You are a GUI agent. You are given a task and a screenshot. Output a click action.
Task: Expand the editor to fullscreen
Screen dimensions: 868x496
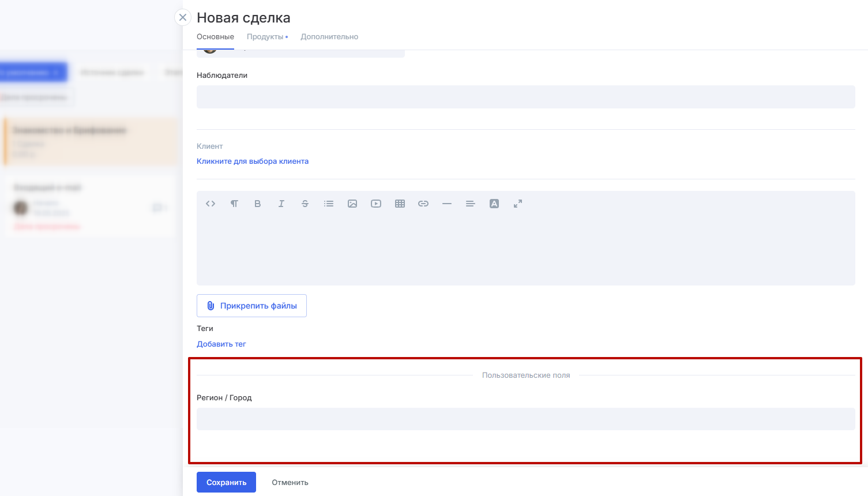pyautogui.click(x=518, y=204)
